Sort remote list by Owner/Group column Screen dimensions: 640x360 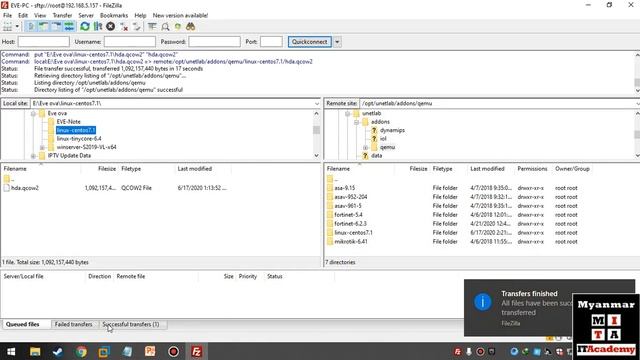tap(572, 169)
